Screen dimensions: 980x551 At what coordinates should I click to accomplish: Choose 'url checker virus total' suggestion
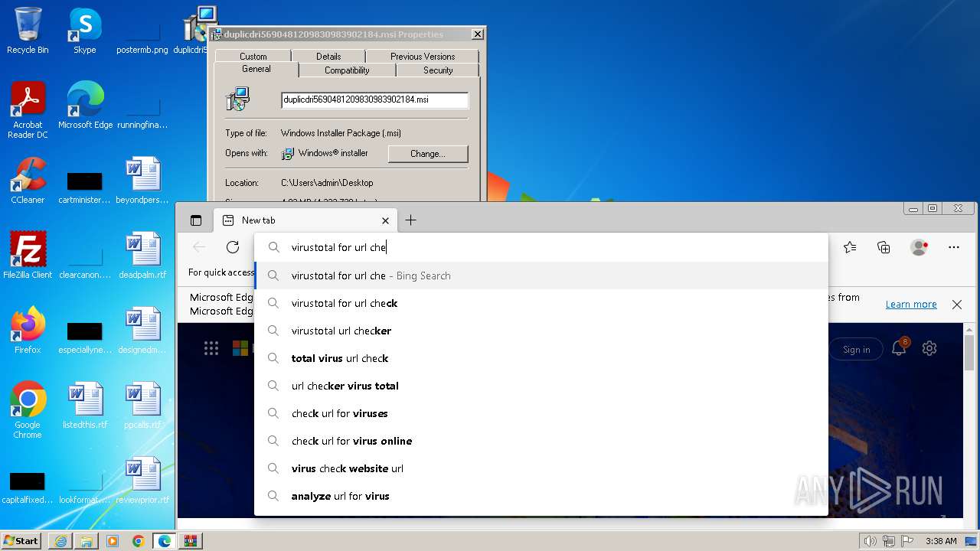pos(541,386)
